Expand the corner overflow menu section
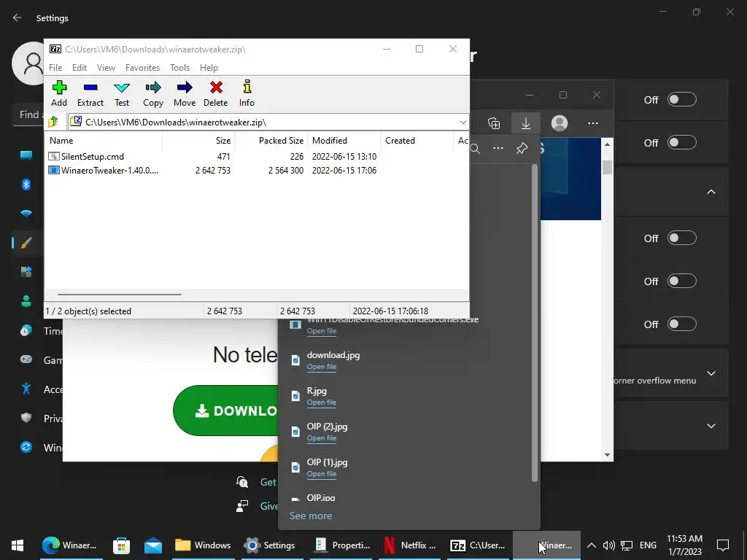 (711, 373)
